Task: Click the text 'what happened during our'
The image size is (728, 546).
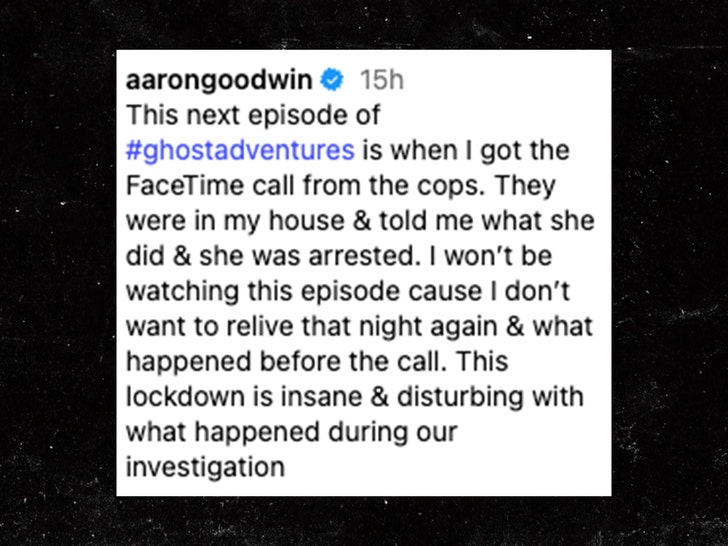Action: coord(292,432)
